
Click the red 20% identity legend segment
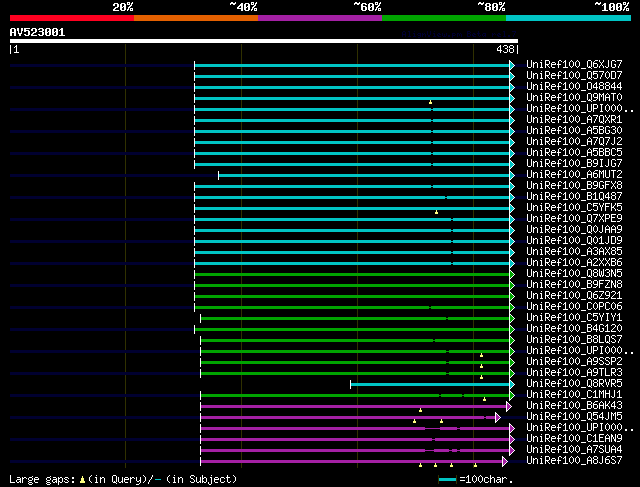click(x=72, y=18)
